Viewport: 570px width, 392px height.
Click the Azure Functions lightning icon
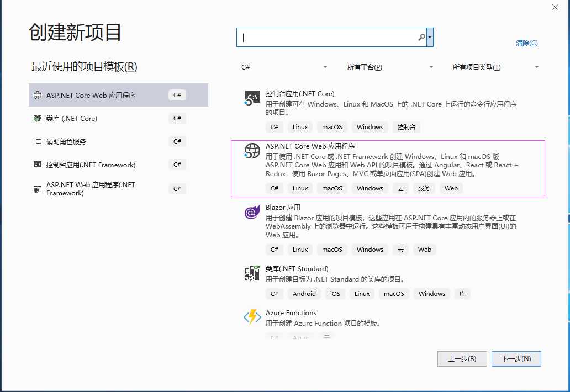[x=252, y=317]
